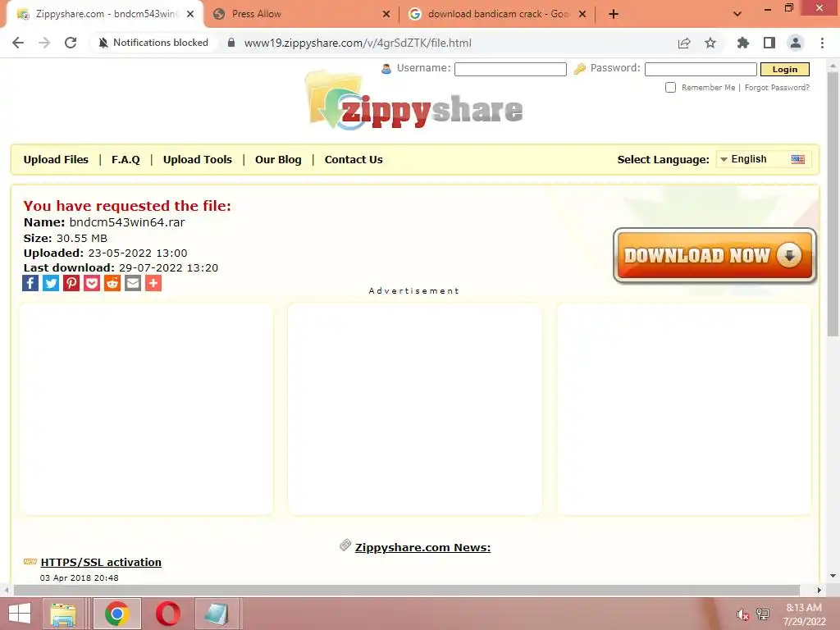Viewport: 840px width, 630px height.
Task: Click the DOWNLOAD NOW button
Action: [x=714, y=256]
